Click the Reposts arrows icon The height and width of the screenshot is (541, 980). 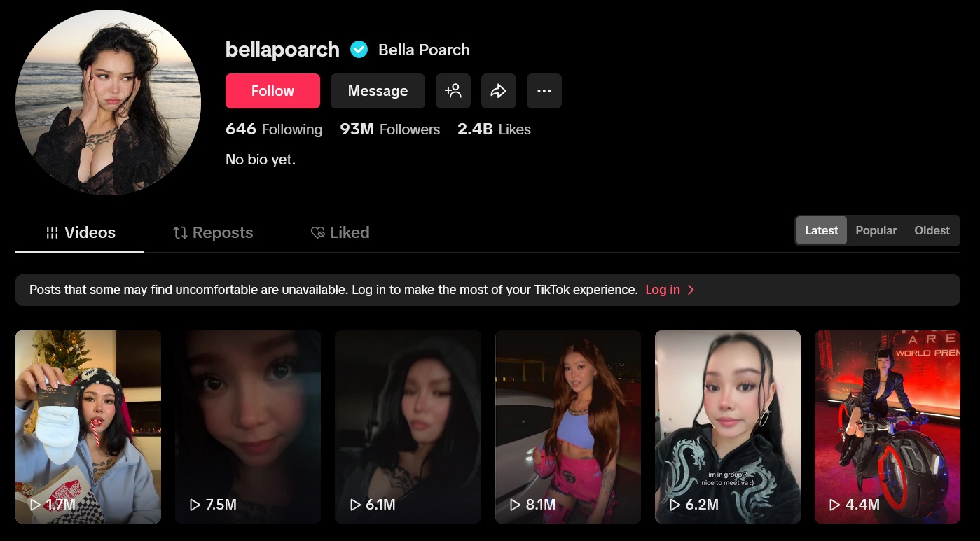click(x=180, y=232)
